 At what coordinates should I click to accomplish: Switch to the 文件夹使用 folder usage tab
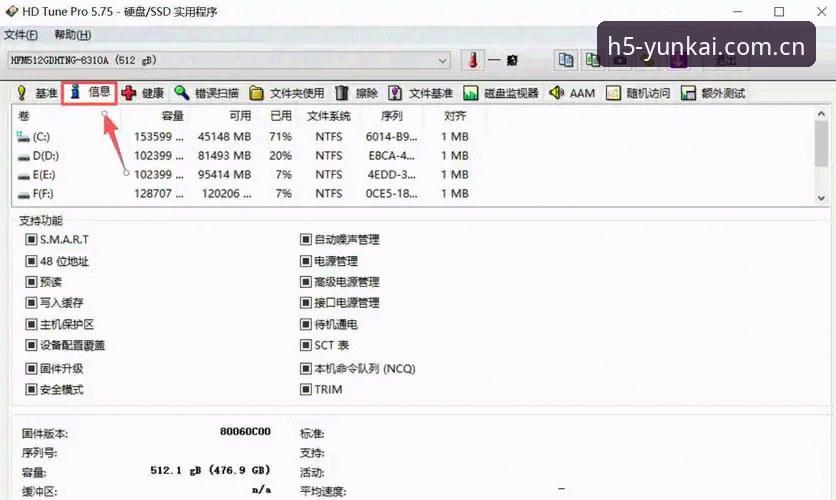point(287,93)
